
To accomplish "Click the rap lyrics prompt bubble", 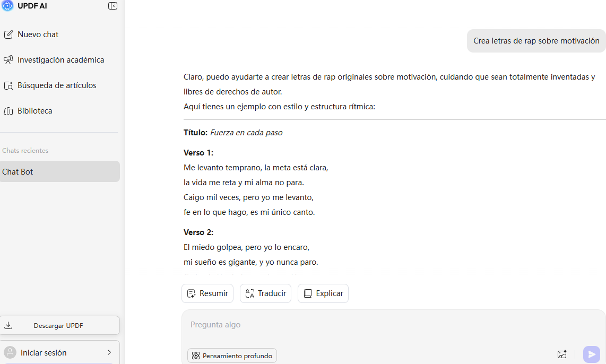I will click(x=535, y=40).
